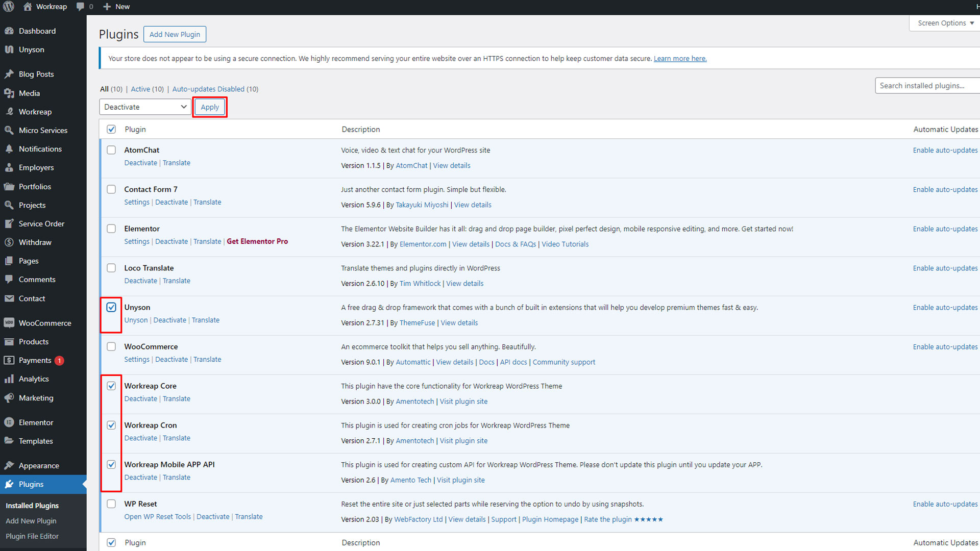The image size is (980, 551).
Task: Switch to the Active plugins filter
Action: pos(140,89)
